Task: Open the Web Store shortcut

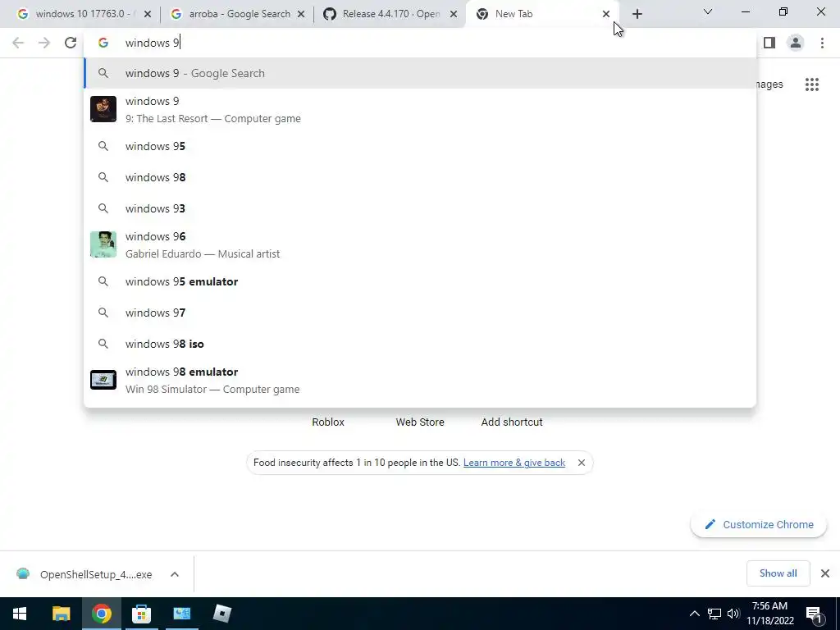Action: (x=420, y=422)
